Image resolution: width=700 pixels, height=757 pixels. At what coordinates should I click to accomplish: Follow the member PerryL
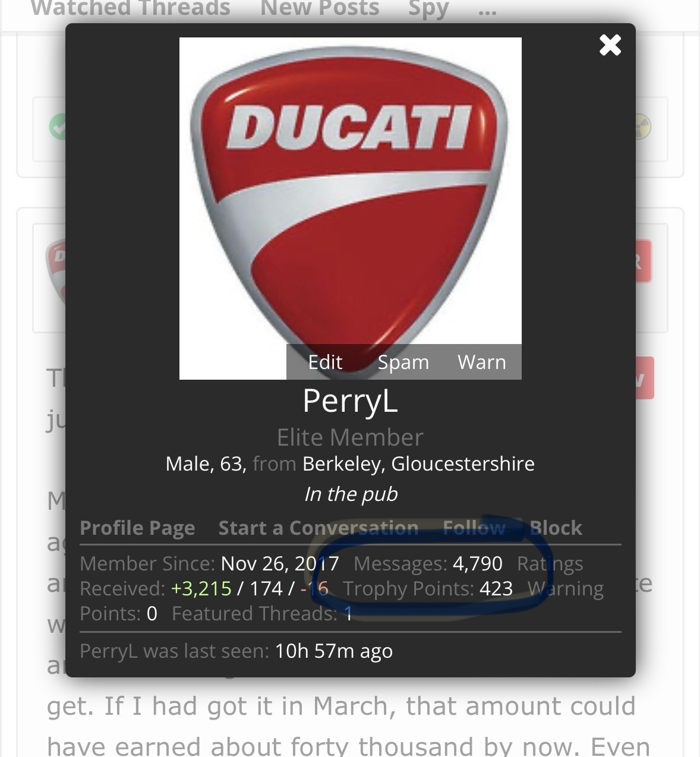[x=474, y=528]
